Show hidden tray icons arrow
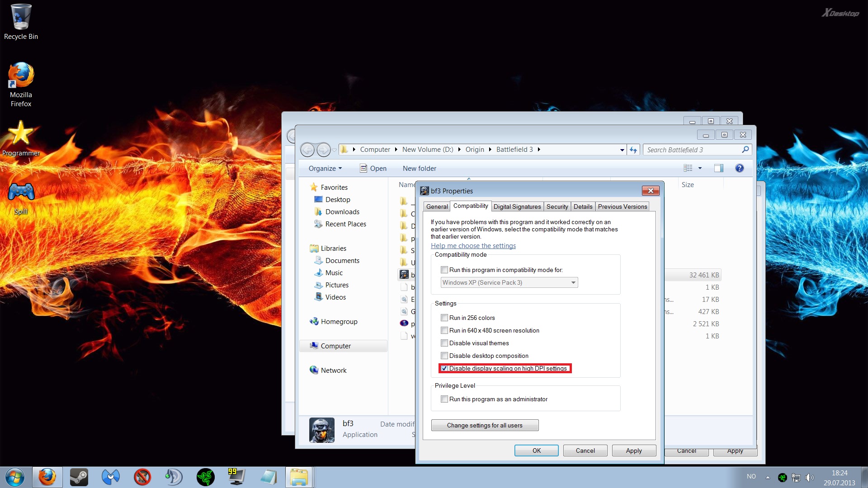Screen dimensions: 868x488 click(768, 477)
